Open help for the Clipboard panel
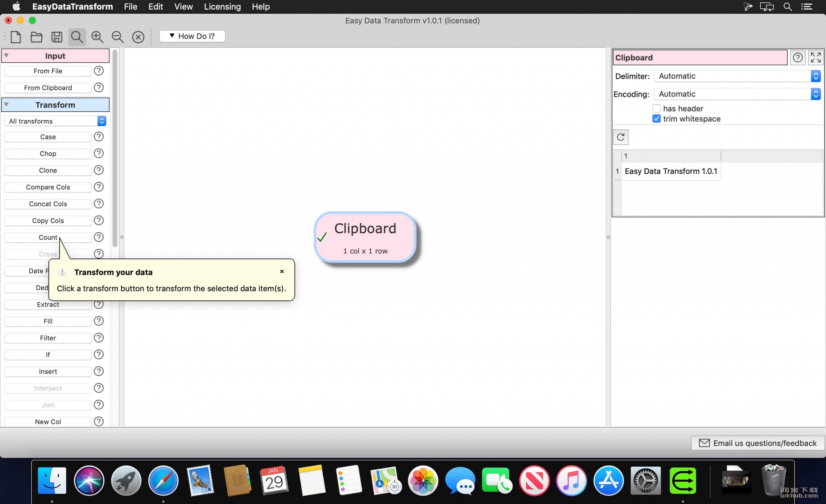826x504 pixels. [x=798, y=57]
